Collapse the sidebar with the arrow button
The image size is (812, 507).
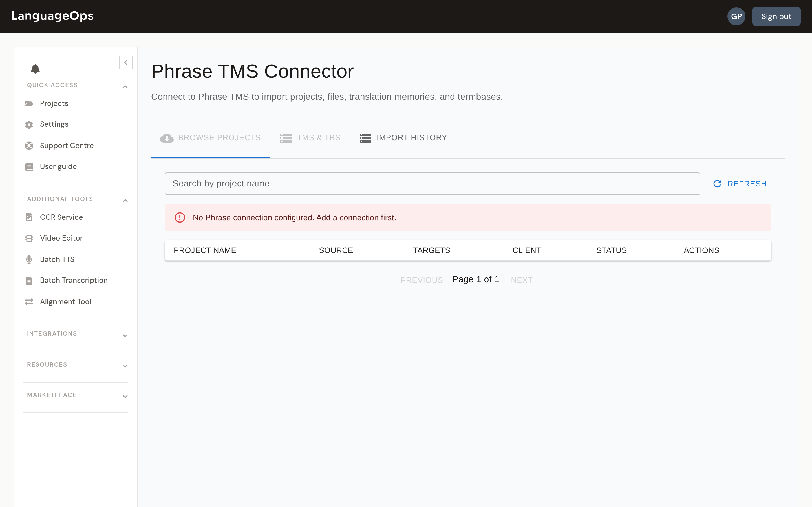pos(125,62)
